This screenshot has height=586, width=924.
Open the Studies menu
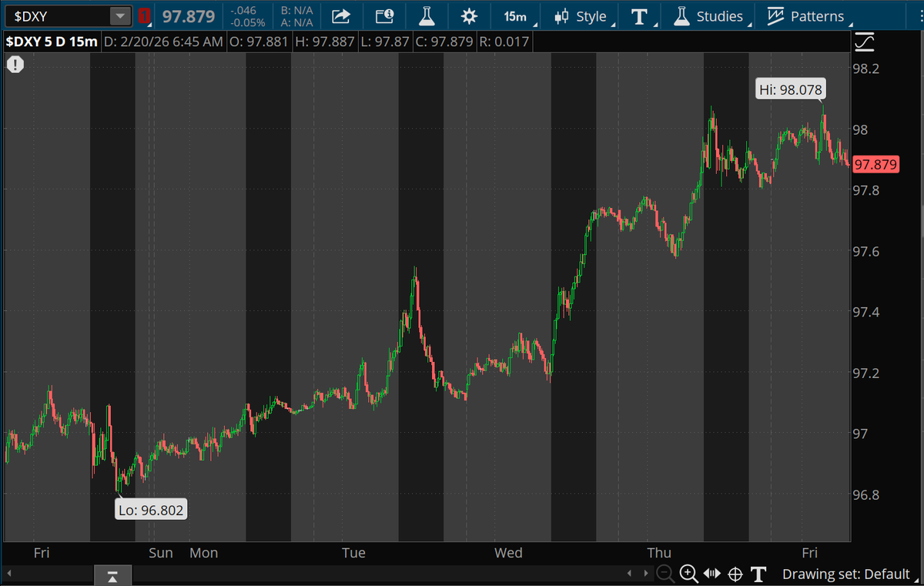708,15
